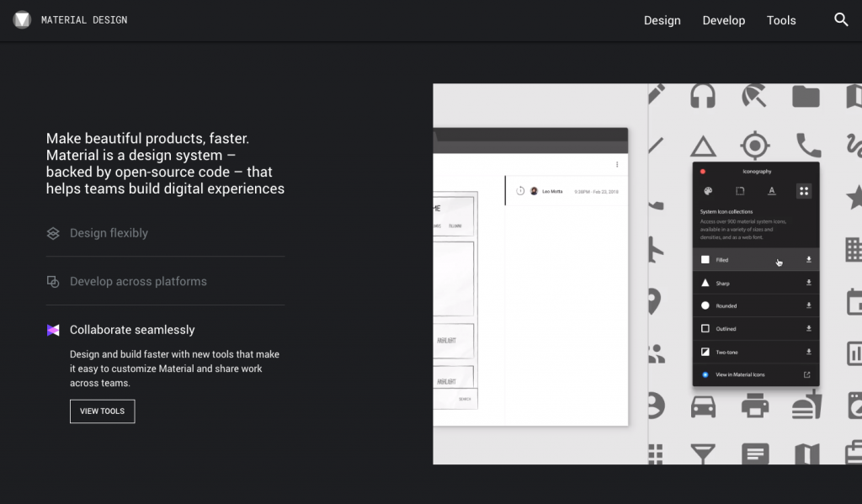
Task: Choose the Sharp icon style row
Action: pos(756,283)
